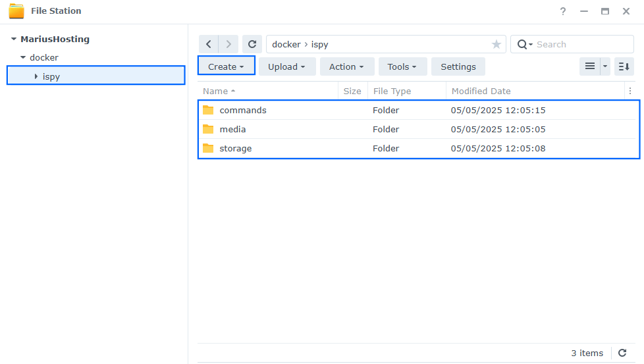Go forward with the right arrow button
The image size is (644, 364).
[x=228, y=44]
